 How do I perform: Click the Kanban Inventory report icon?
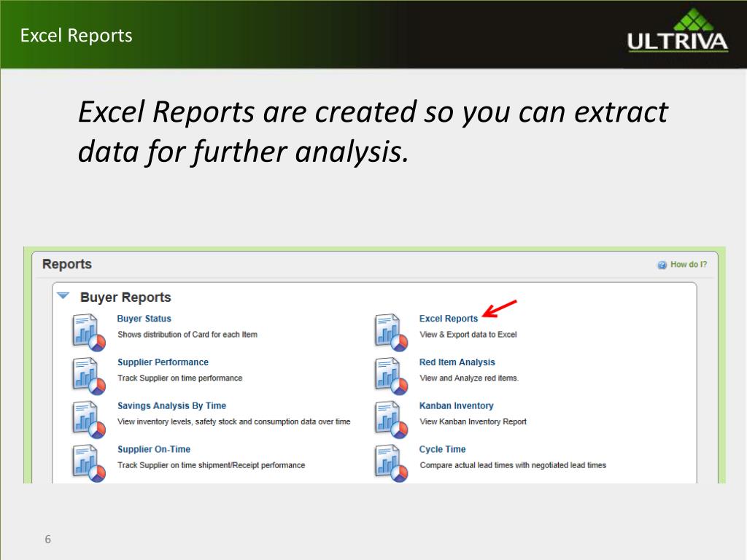pyautogui.click(x=391, y=419)
